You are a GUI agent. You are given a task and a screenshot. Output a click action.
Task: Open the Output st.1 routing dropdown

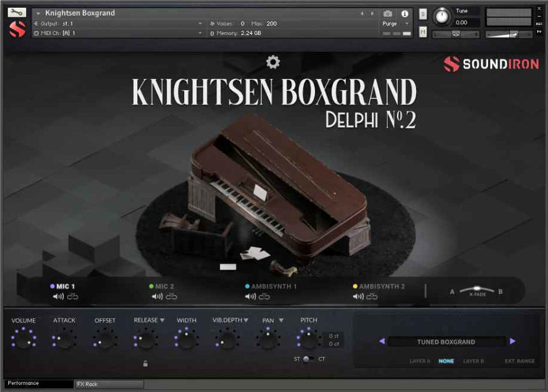200,24
